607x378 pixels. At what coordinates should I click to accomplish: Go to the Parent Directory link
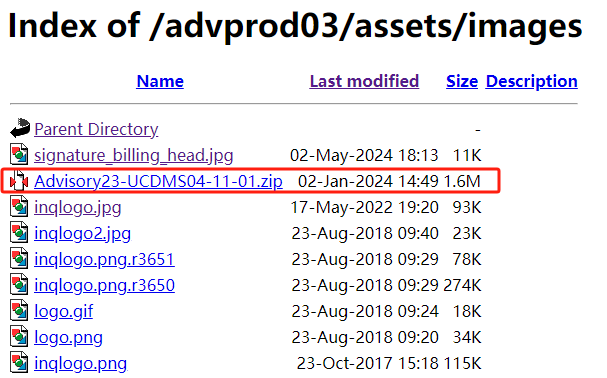(96, 129)
